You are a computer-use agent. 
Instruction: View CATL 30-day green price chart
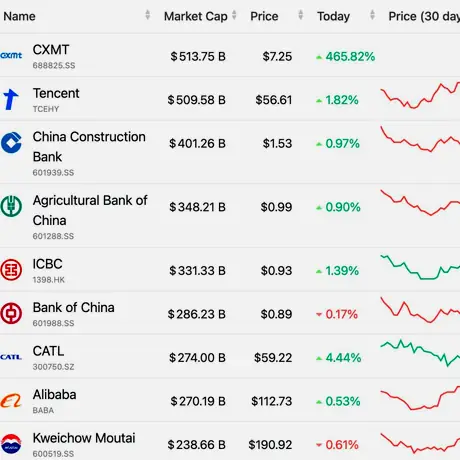tap(420, 353)
